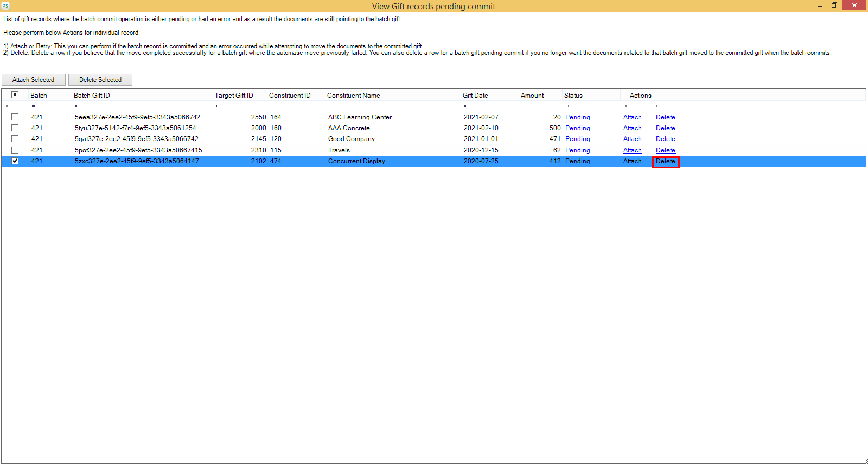Check the box for ABC Learning Center row
The width and height of the screenshot is (868, 464).
pos(15,117)
